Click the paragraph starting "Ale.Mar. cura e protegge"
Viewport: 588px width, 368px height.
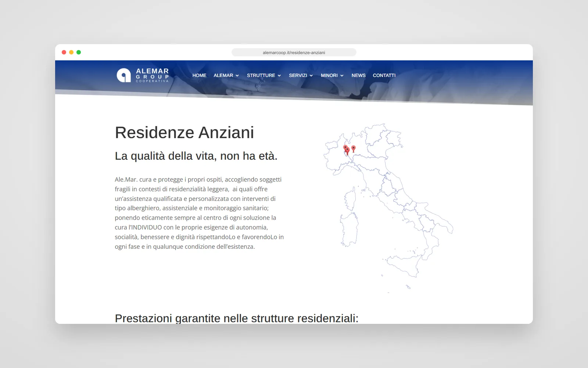coord(199,213)
